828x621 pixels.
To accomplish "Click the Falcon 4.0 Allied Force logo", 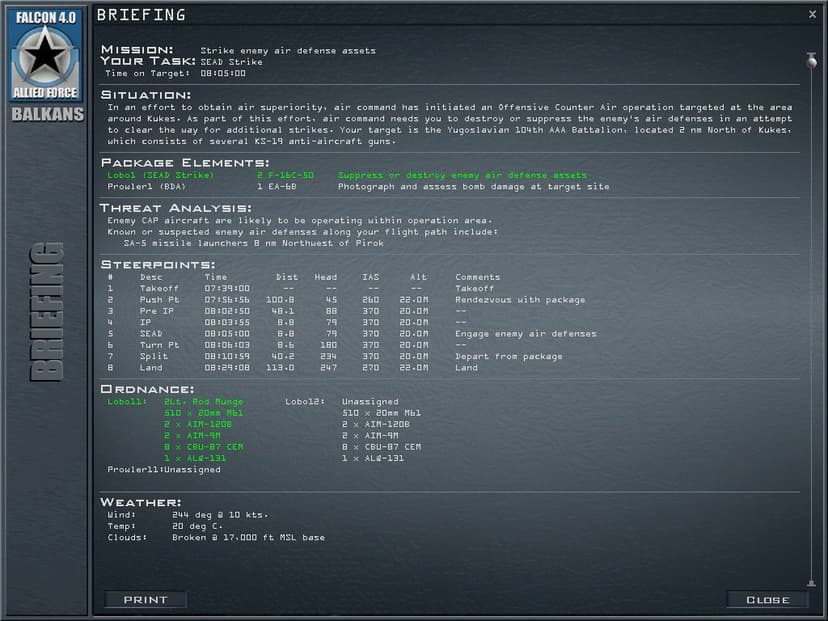I will pyautogui.click(x=45, y=54).
